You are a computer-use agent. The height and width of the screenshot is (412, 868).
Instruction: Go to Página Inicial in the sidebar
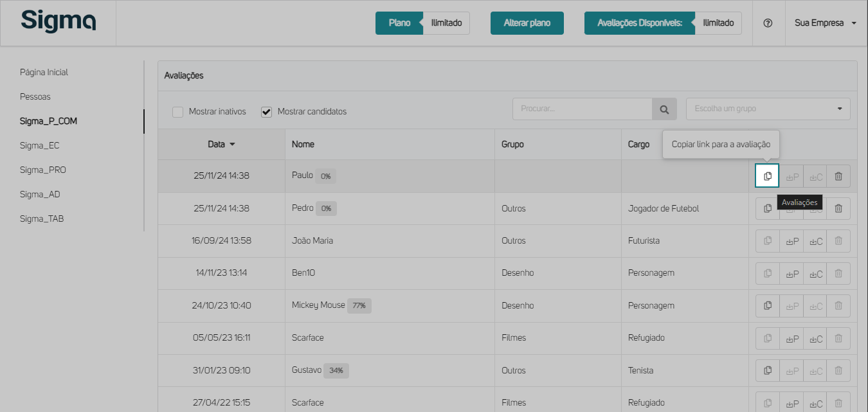tap(44, 73)
